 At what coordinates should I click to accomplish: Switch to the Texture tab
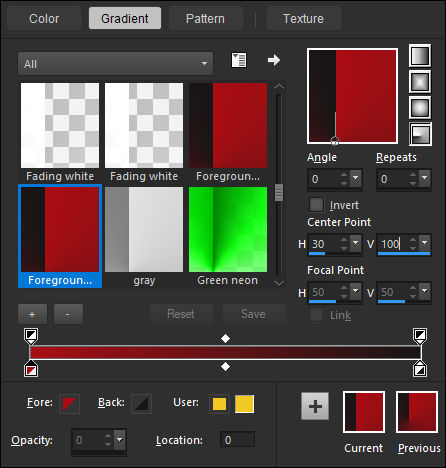pos(303,19)
